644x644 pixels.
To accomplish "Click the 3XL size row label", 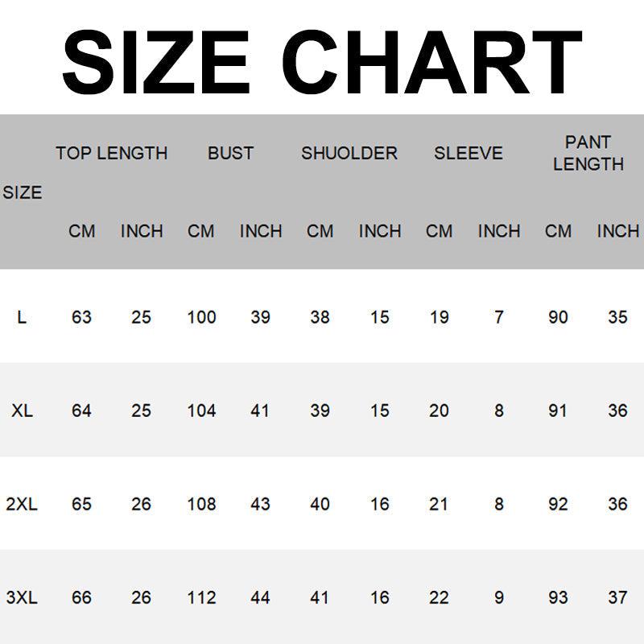I will (22, 598).
